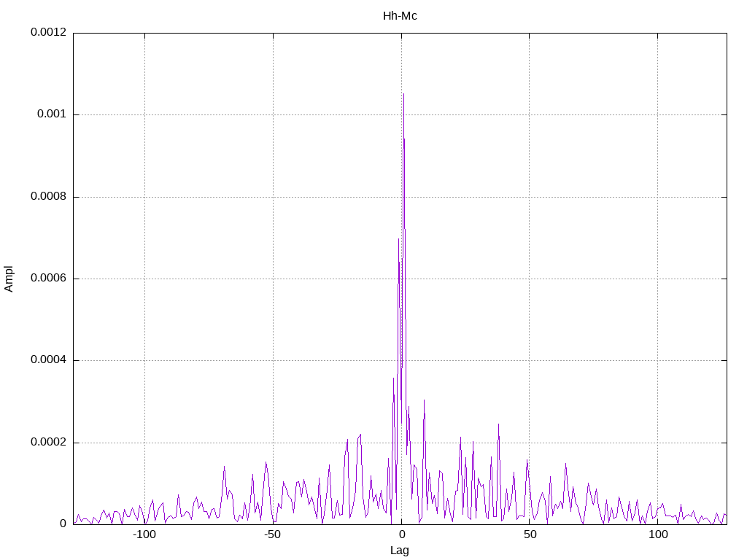Click the y-axis tick value 0.0006

[49, 278]
